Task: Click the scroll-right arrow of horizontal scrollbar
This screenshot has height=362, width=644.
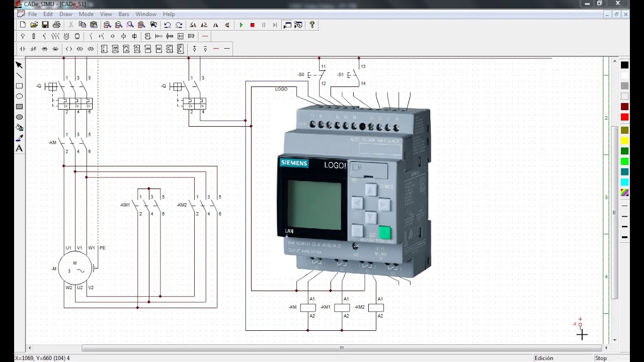Action: (606, 348)
